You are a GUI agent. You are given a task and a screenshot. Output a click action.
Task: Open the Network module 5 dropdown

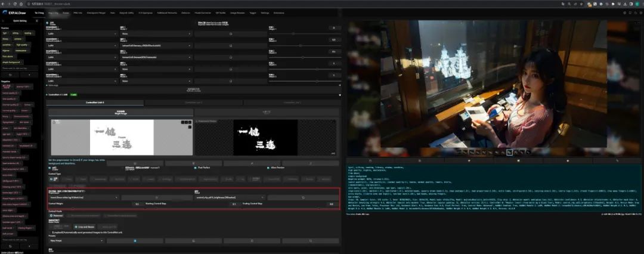pos(82,81)
